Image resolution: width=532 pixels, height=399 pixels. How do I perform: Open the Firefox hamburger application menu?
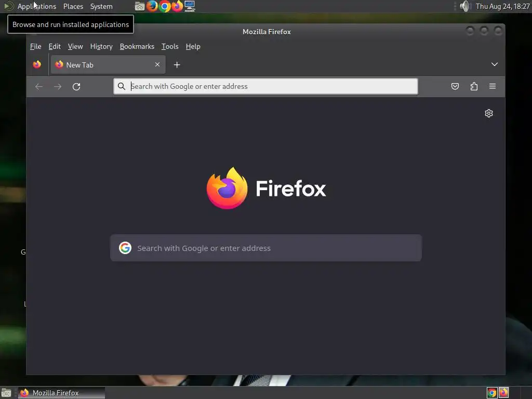[x=493, y=86]
